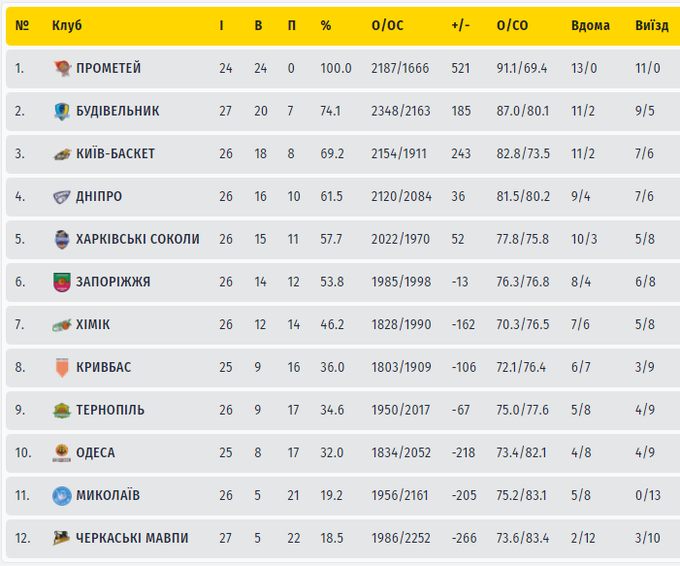
Task: Click the +/- column header
Action: click(461, 25)
